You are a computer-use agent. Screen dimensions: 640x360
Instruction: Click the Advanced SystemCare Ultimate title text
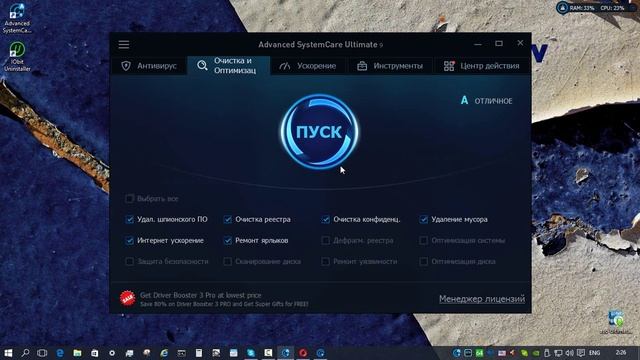320,44
